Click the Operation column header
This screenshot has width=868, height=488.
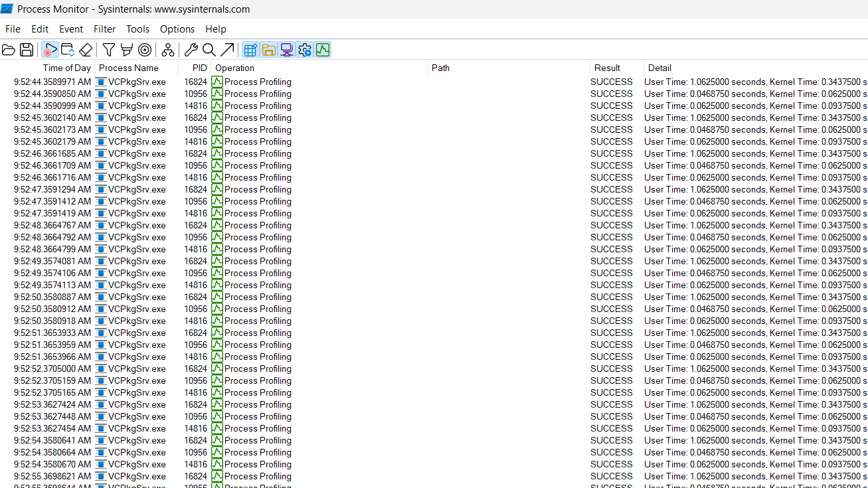[x=319, y=68]
